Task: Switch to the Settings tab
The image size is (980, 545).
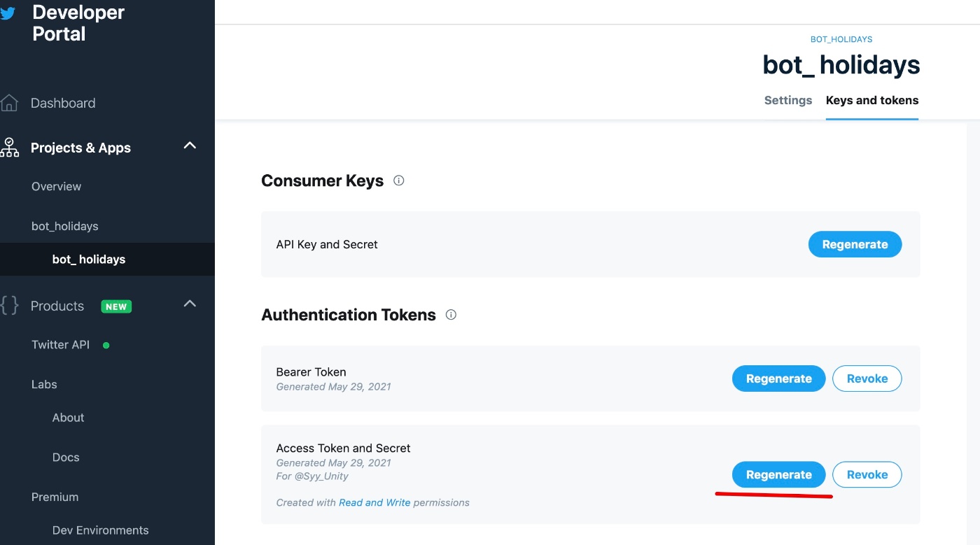Action: [x=788, y=100]
